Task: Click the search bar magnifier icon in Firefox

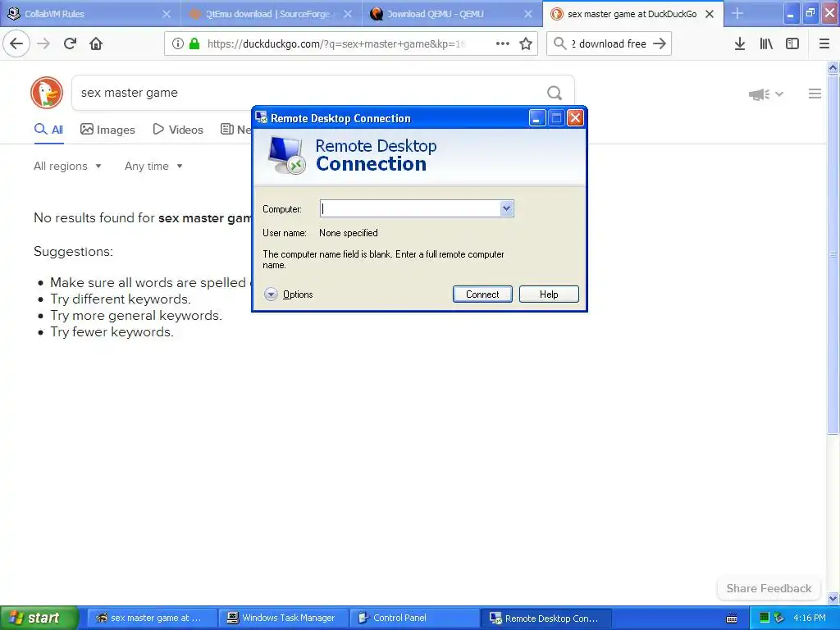Action: [559, 43]
